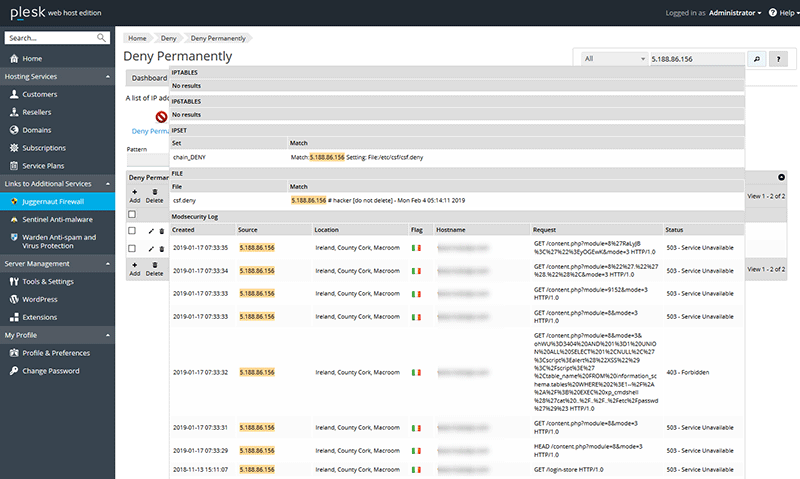Click the highlighted IP in 2018-11-13 row
The height and width of the screenshot is (479, 800).
pos(257,470)
